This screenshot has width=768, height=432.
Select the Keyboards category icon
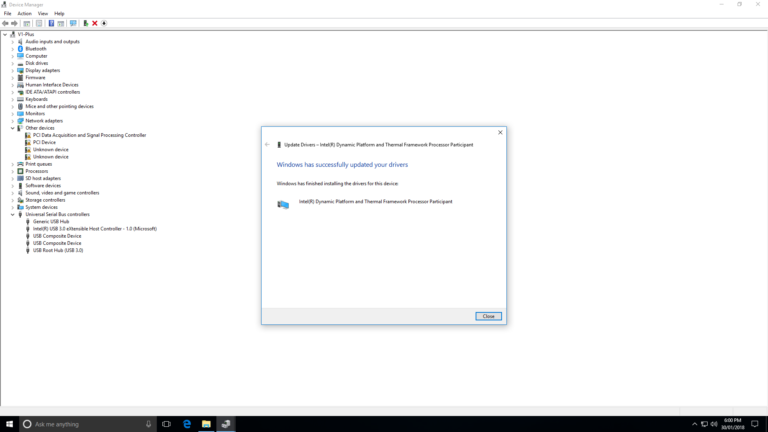(x=20, y=99)
